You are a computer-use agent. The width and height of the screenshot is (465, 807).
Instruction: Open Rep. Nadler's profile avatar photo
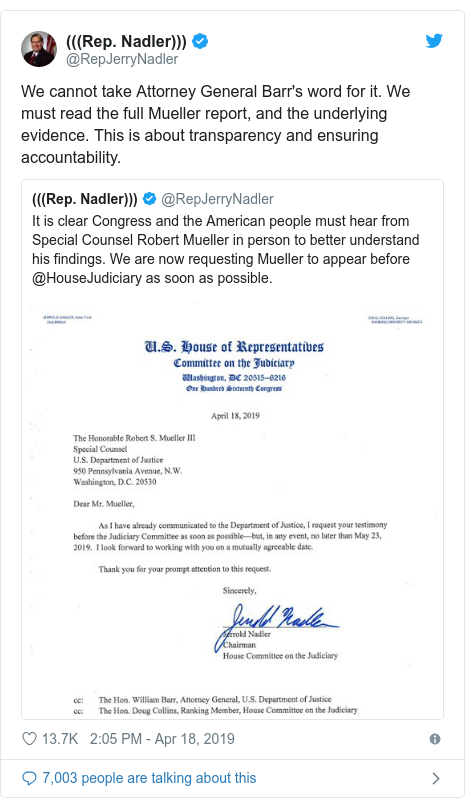pyautogui.click(x=39, y=49)
